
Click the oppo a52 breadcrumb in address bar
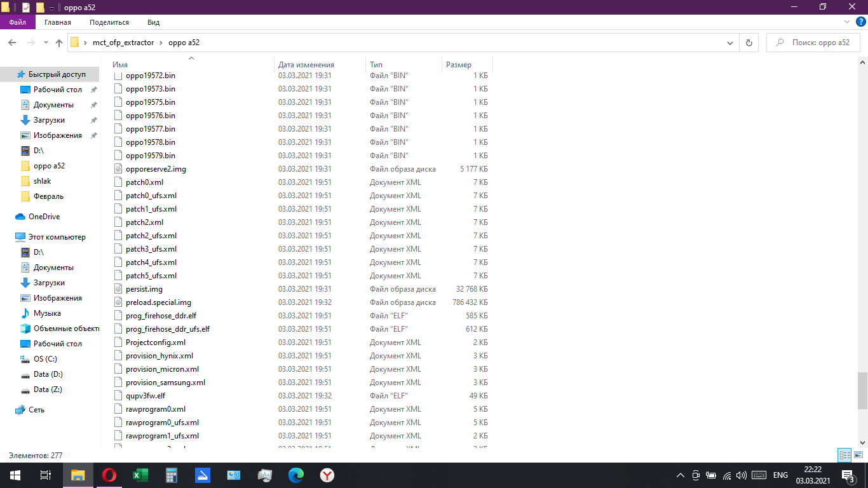(x=184, y=43)
